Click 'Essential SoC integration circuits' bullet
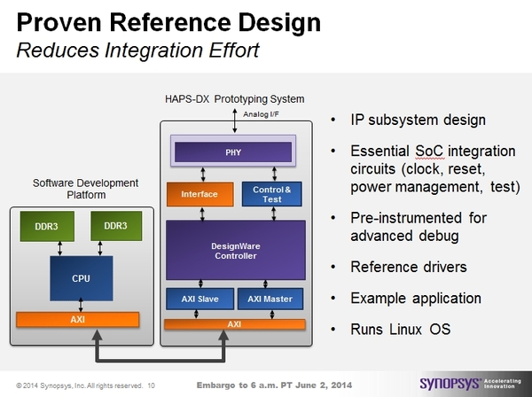 pos(435,169)
